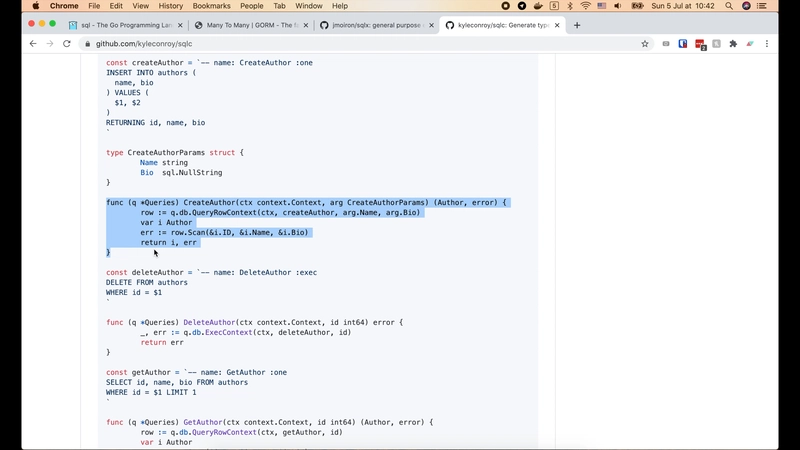Click the Wi-Fi status icon
Viewport: 800px width, 450px height.
coord(585,6)
